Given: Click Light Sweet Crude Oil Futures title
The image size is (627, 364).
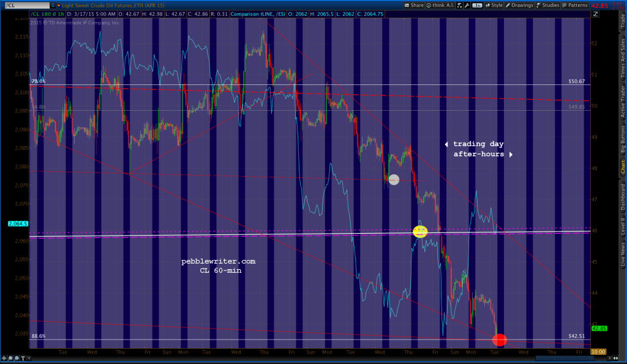Looking at the screenshot, I should pos(113,5).
